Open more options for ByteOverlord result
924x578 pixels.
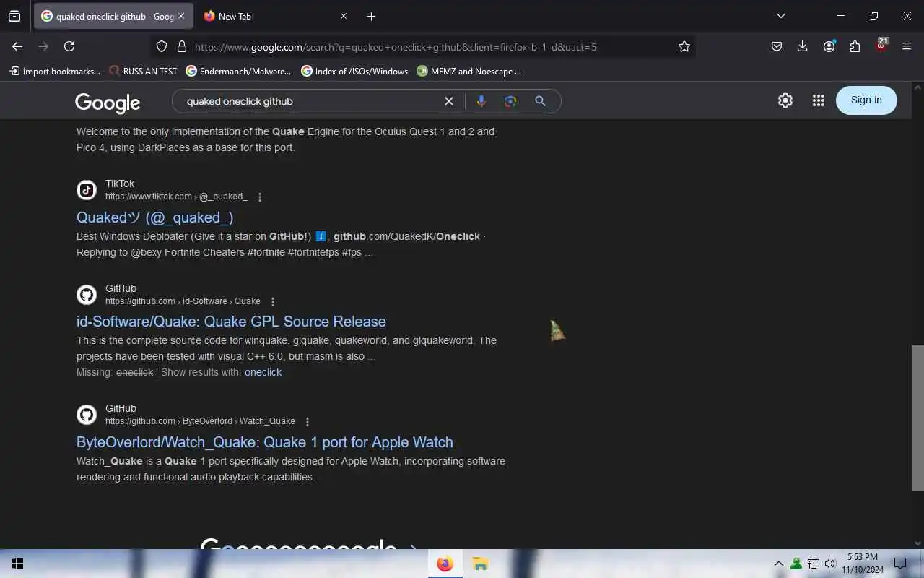[308, 422]
